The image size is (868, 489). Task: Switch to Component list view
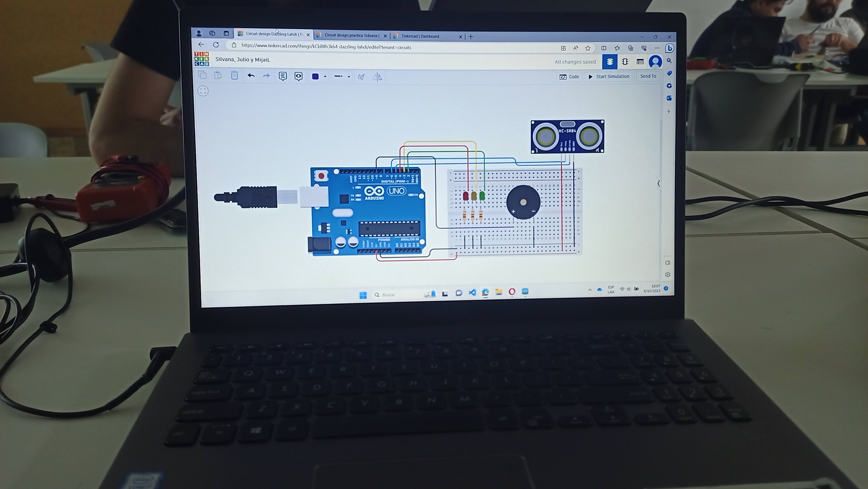point(640,62)
